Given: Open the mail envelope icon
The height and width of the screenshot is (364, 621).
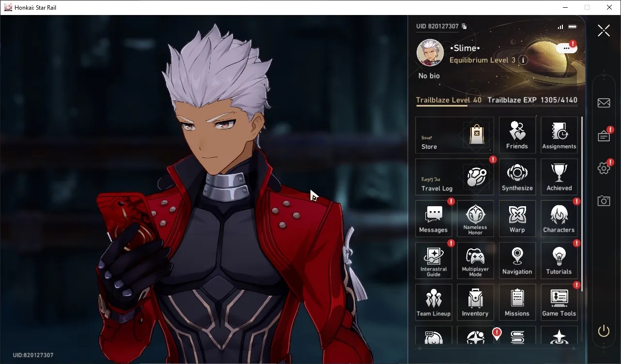Looking at the screenshot, I should [x=604, y=103].
